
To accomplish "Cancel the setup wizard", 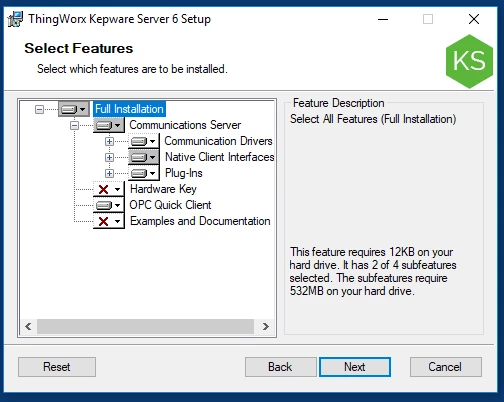I will tap(446, 367).
